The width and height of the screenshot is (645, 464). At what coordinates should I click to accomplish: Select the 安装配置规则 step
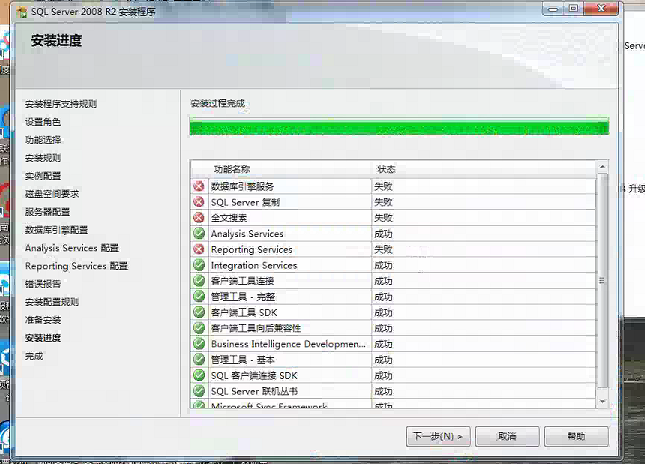[x=52, y=302]
